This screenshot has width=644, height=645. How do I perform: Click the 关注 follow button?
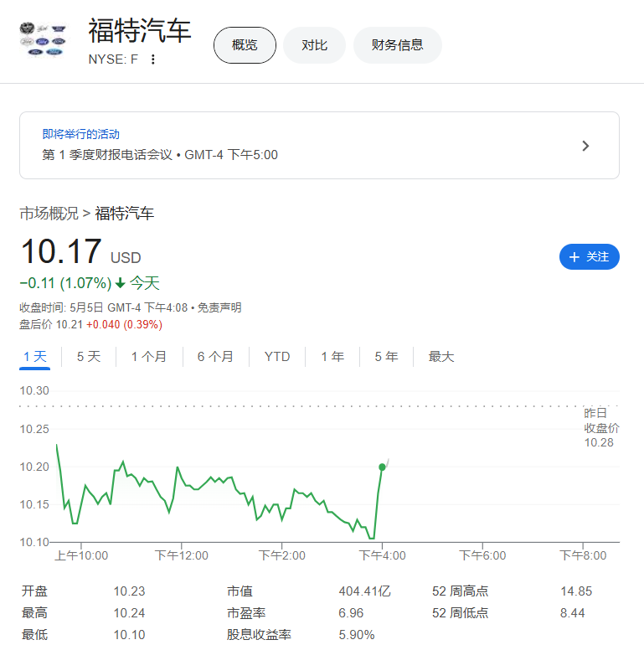click(589, 256)
